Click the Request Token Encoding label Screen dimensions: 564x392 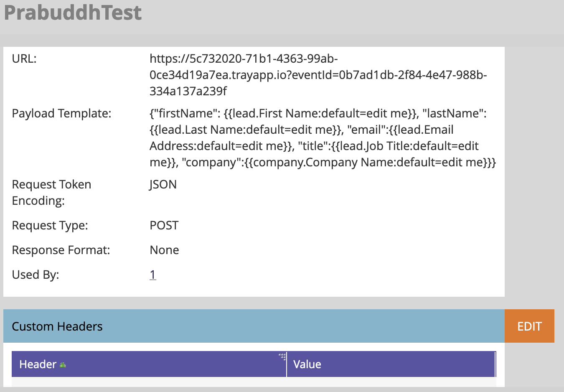click(51, 192)
